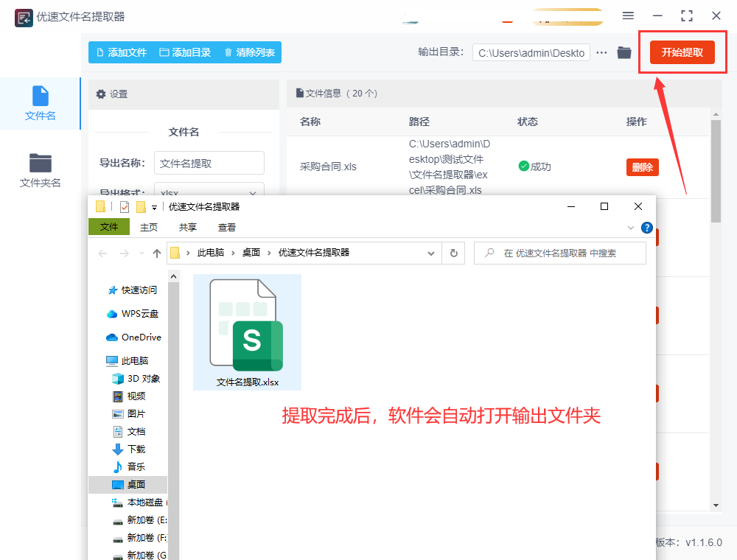
Task: Click 添加目录 to add a directory
Action: coord(185,52)
